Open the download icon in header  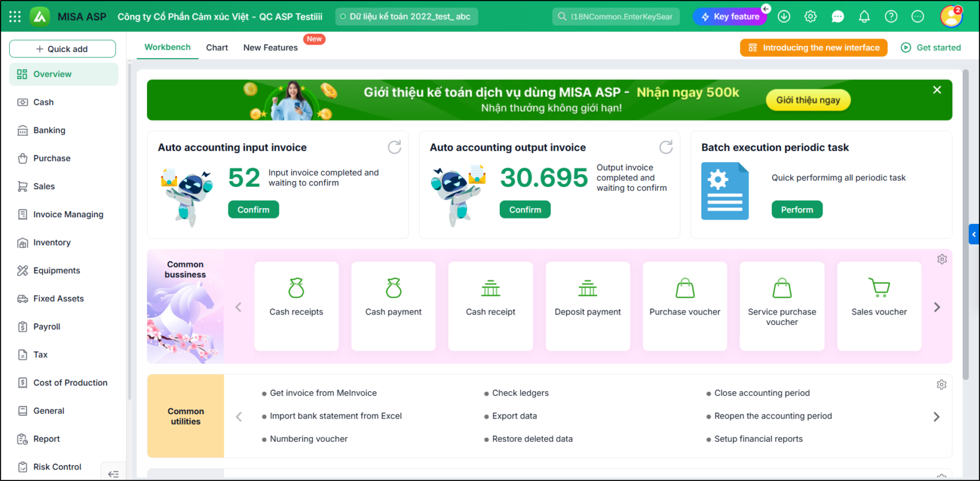click(784, 17)
